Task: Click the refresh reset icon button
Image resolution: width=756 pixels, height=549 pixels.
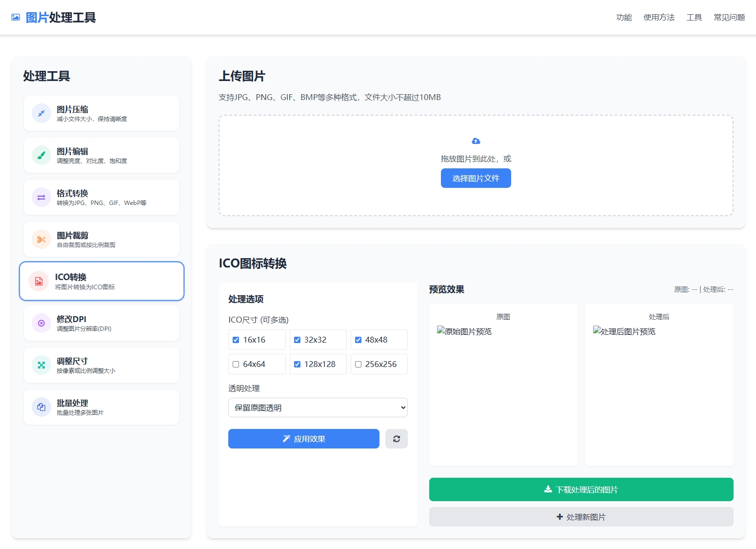Action: (x=396, y=439)
